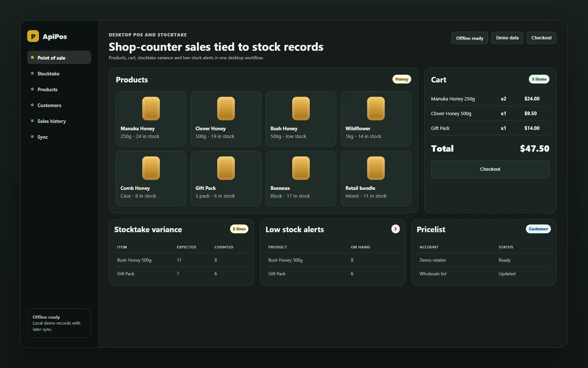This screenshot has height=368, width=588.
Task: Select the Clover Honey jar icon
Action: (226, 109)
